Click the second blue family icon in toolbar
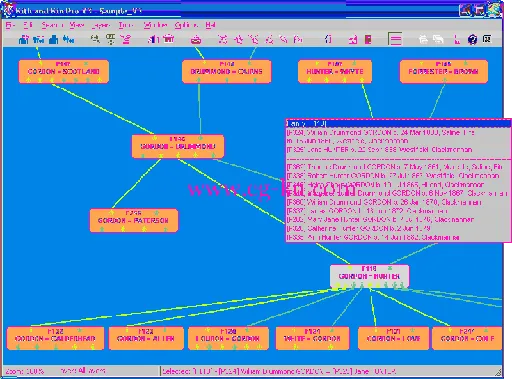Viewport: 512px width, 379px height. pos(39,40)
